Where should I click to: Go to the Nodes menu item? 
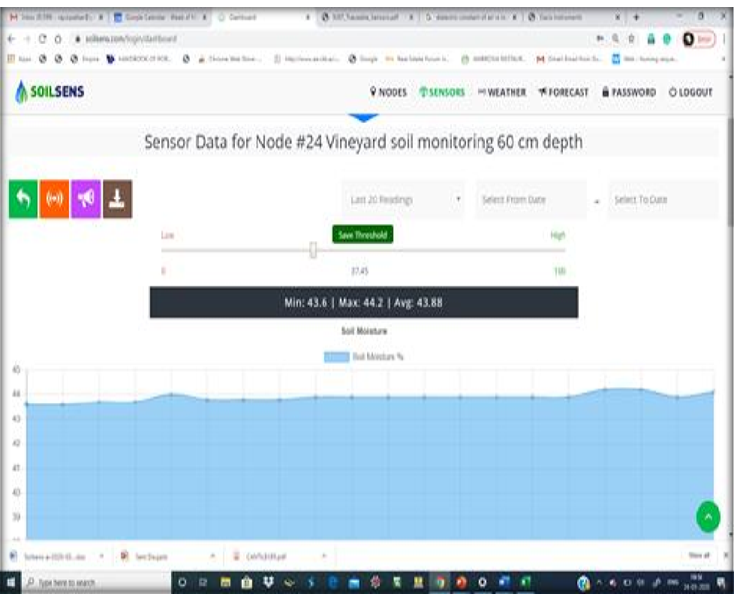pos(388,92)
